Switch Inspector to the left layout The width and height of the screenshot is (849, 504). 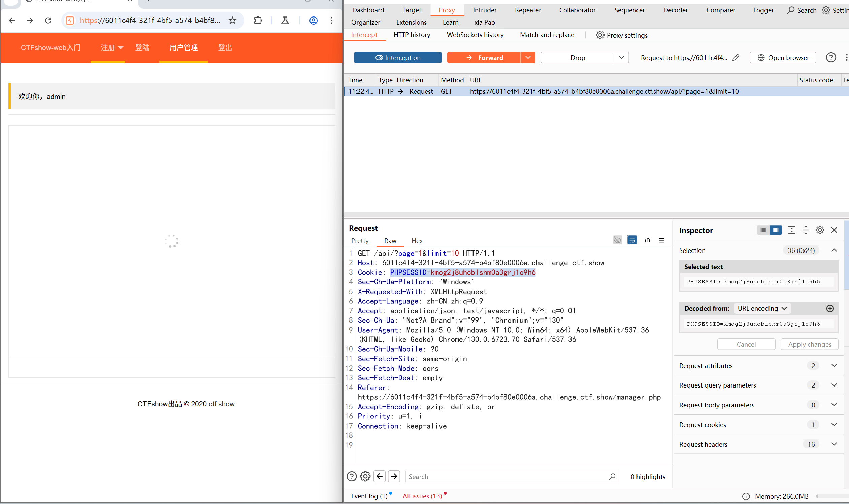[763, 230]
